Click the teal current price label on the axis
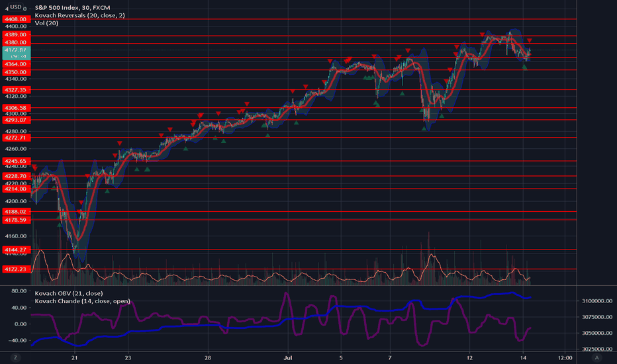This screenshot has height=364, width=617. (x=16, y=53)
